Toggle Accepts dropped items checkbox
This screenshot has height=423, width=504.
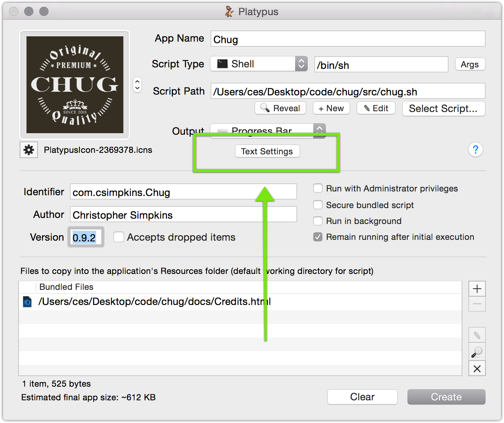pyautogui.click(x=119, y=237)
